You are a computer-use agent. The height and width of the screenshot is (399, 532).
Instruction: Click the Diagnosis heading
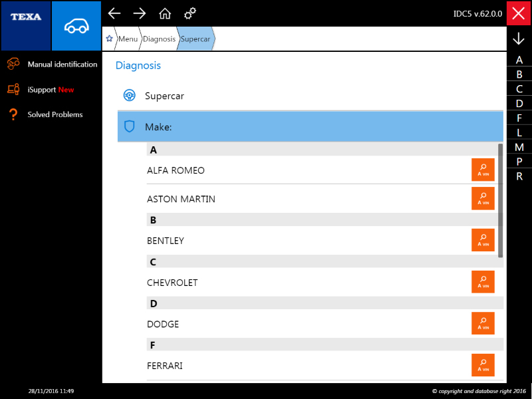click(138, 65)
